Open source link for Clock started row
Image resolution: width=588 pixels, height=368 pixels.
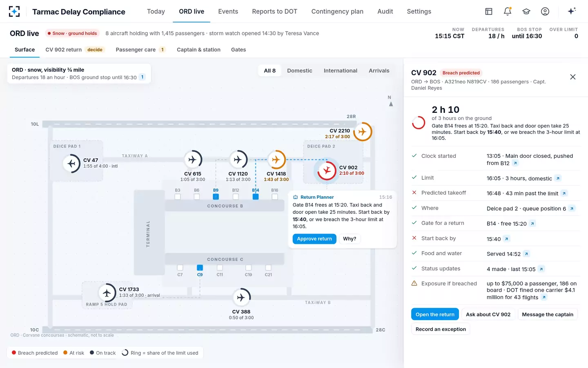515,163
